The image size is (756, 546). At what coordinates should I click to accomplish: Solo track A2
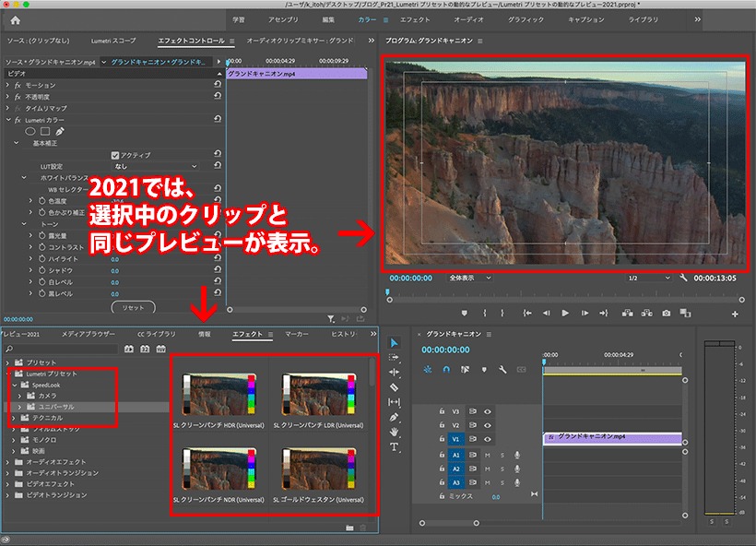[502, 469]
